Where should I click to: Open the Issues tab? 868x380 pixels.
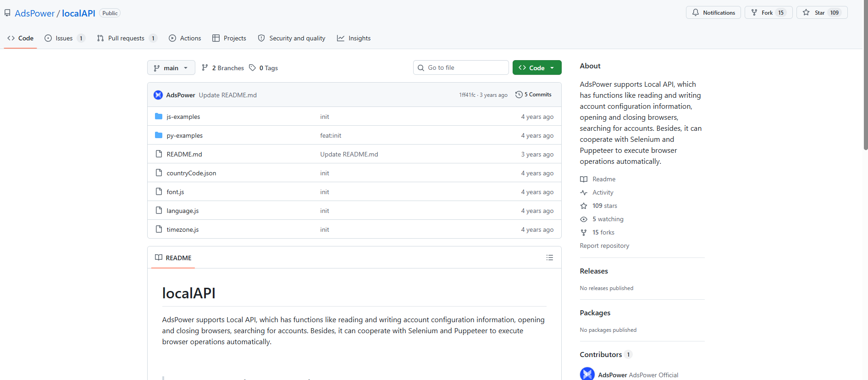coord(65,38)
